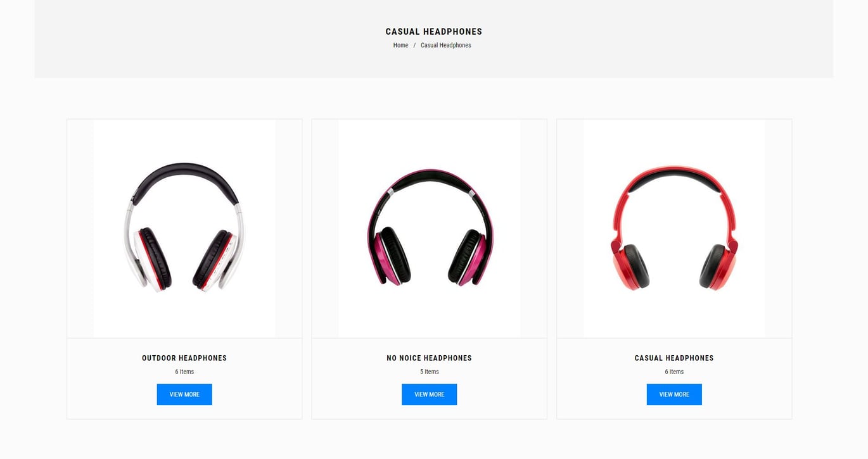Click the Casual Headphones breadcrumb text
868x459 pixels.
(445, 46)
